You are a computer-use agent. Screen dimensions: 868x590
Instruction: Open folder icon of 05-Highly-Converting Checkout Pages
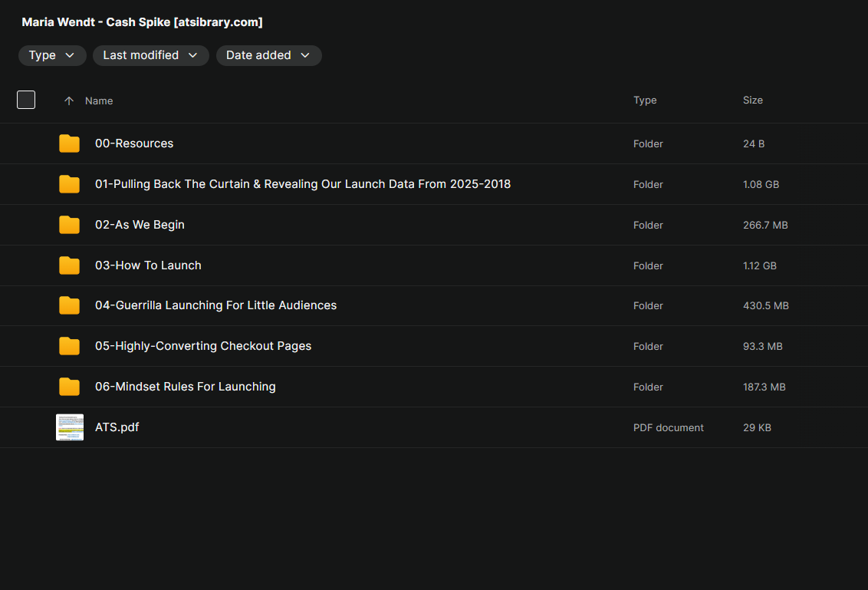[69, 346]
